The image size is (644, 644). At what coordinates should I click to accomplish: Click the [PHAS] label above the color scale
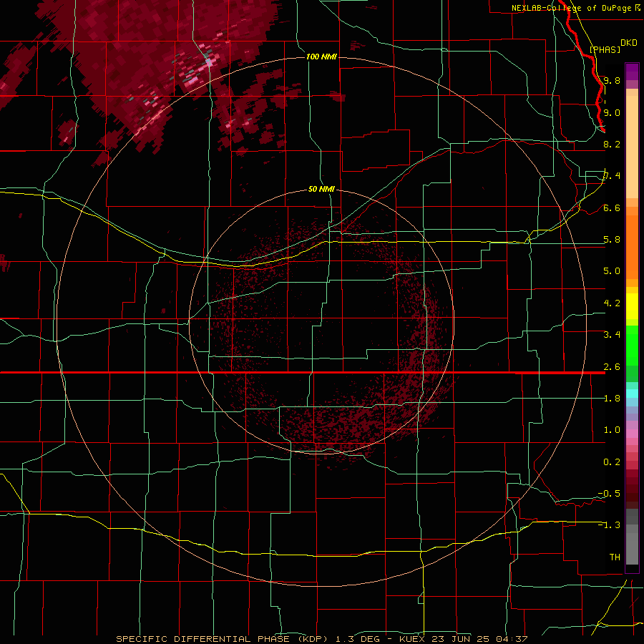click(605, 49)
